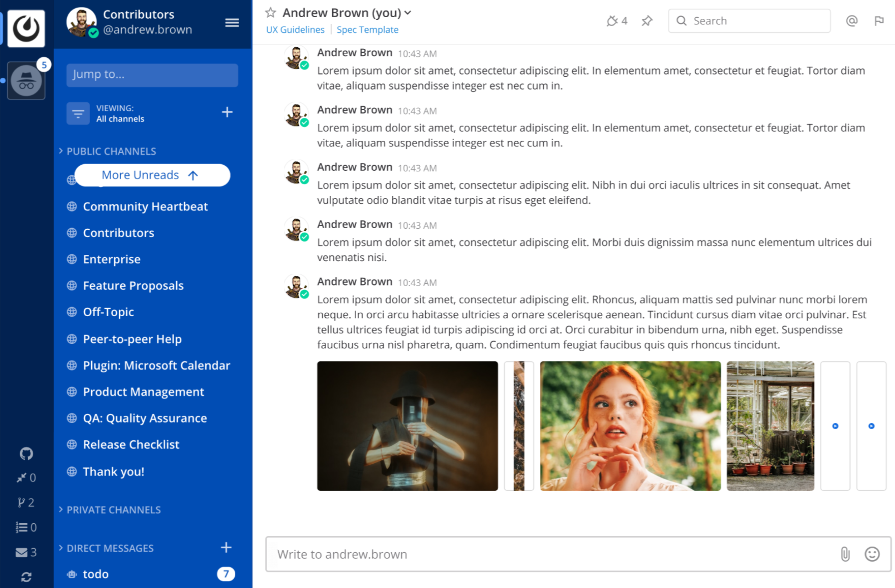Click the members icon showing 4
Viewport: 895px width, 588px height.
[x=617, y=21]
